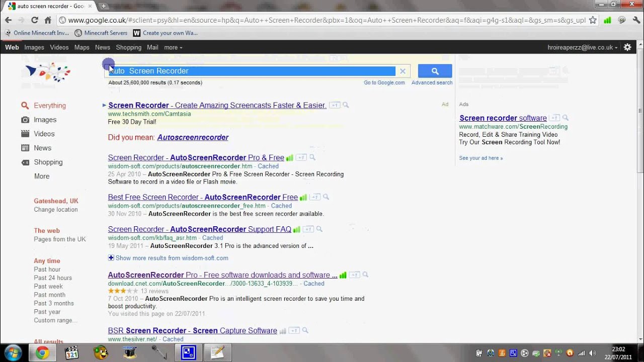The height and width of the screenshot is (362, 644).
Task: Open Chrome from the Windows taskbar
Action: (42, 353)
